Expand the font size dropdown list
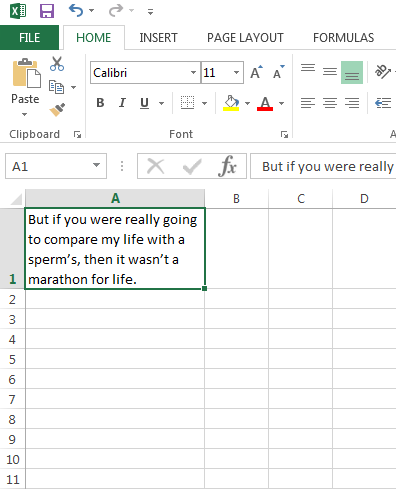 pos(237,72)
